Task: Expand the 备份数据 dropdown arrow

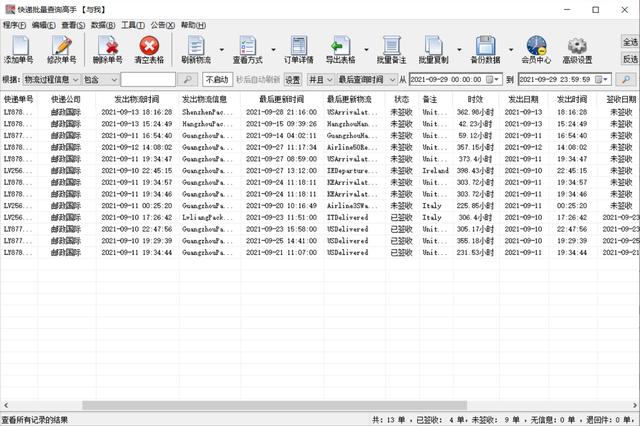Action: (511, 50)
